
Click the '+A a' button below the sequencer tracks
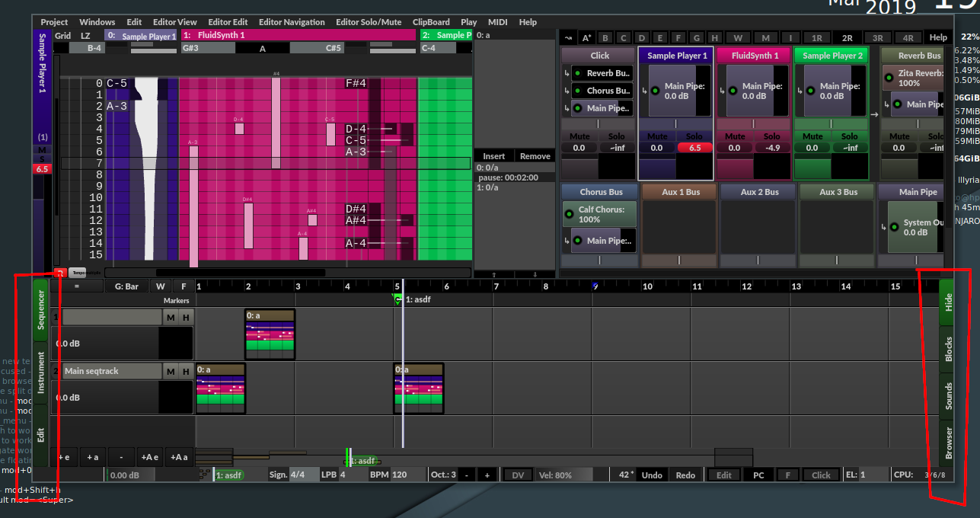178,457
